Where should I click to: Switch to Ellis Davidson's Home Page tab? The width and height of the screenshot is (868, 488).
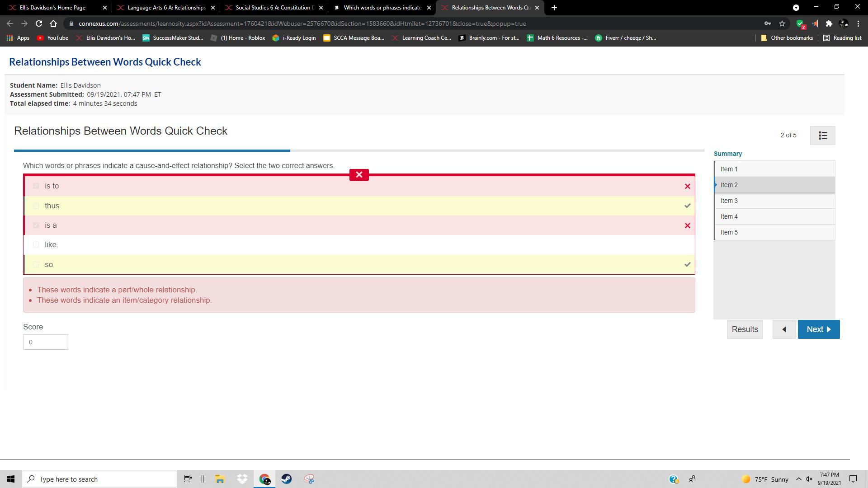(52, 8)
